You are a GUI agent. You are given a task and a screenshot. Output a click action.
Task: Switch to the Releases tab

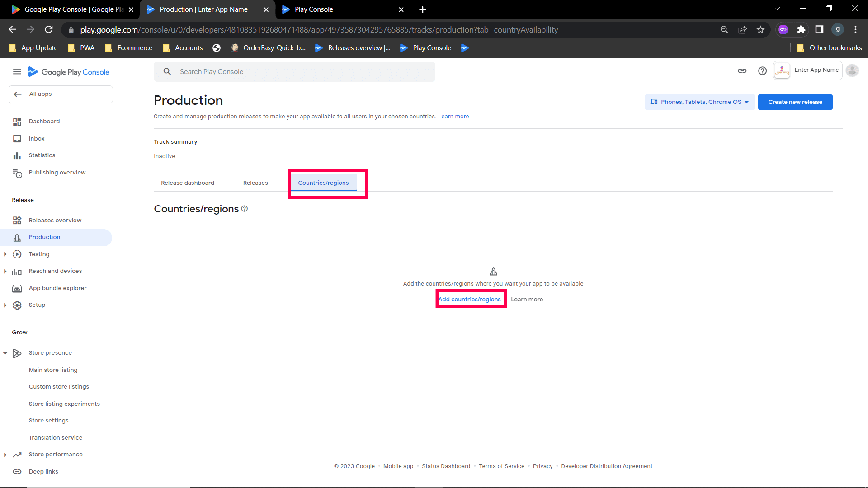[255, 183]
